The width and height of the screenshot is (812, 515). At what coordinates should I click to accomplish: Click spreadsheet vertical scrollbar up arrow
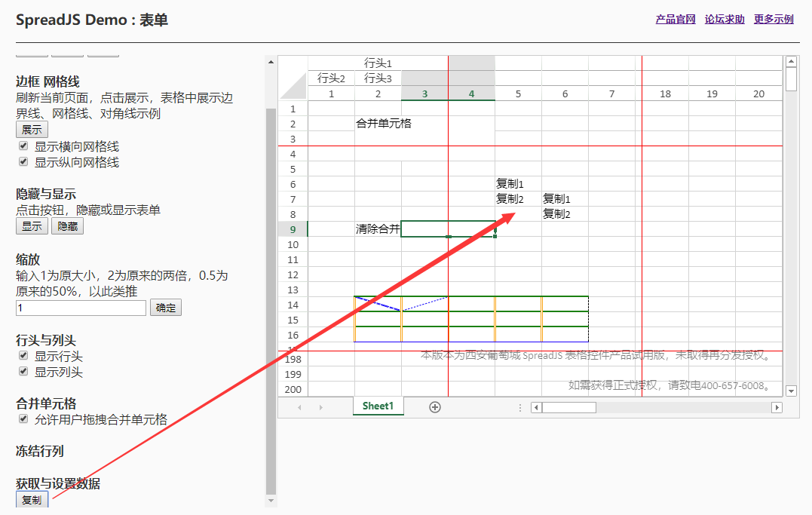tap(791, 62)
